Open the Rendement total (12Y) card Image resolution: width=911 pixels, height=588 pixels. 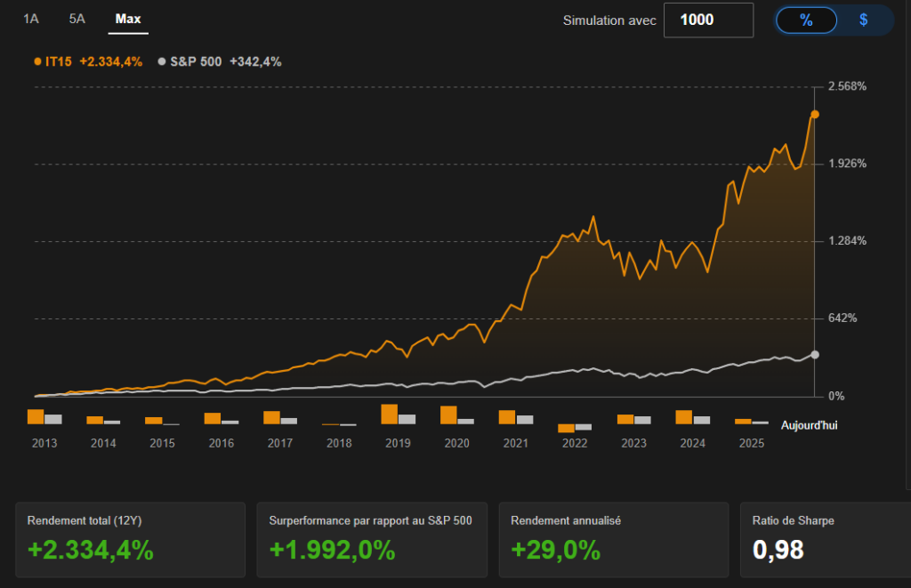(130, 540)
